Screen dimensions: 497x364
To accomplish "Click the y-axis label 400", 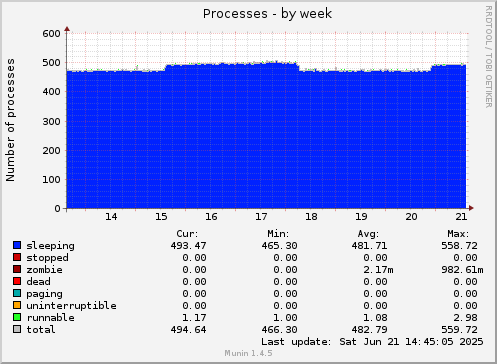I will tap(51, 92).
